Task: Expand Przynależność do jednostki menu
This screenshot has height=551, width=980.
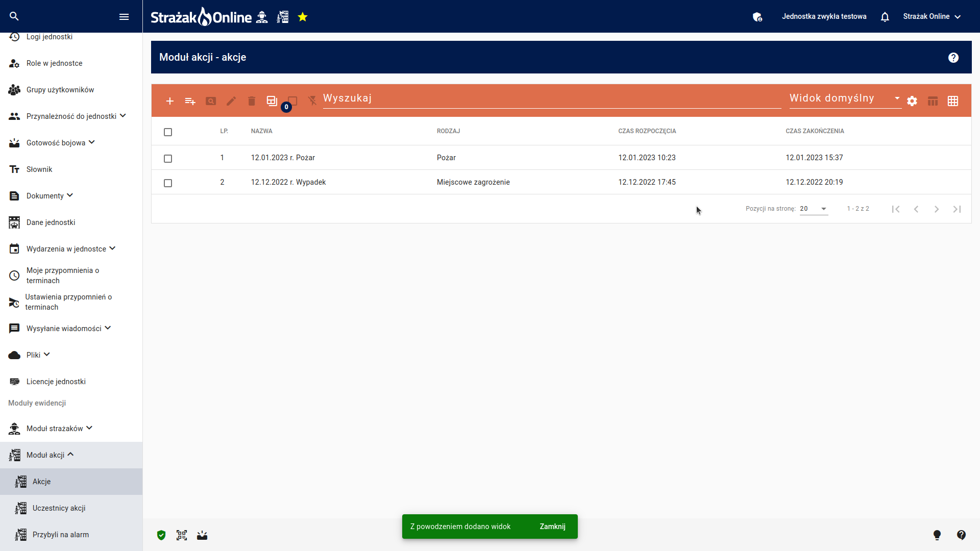Action: pos(71,116)
